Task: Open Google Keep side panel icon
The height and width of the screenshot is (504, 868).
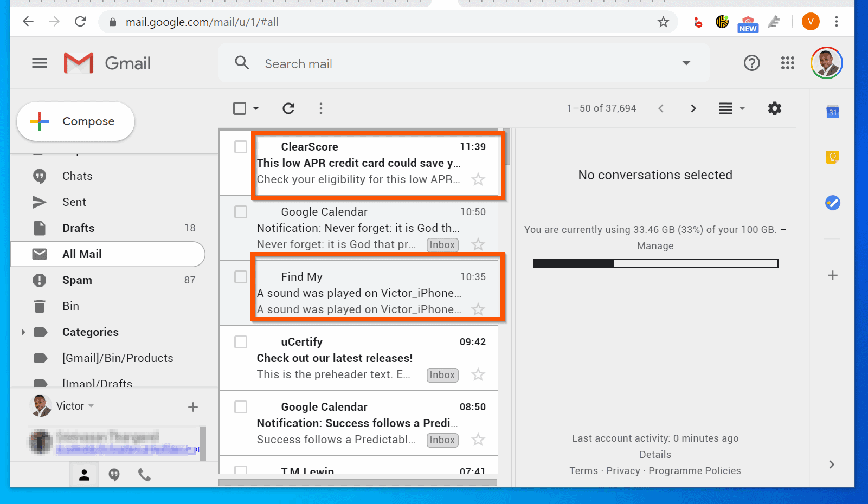Action: click(x=833, y=157)
